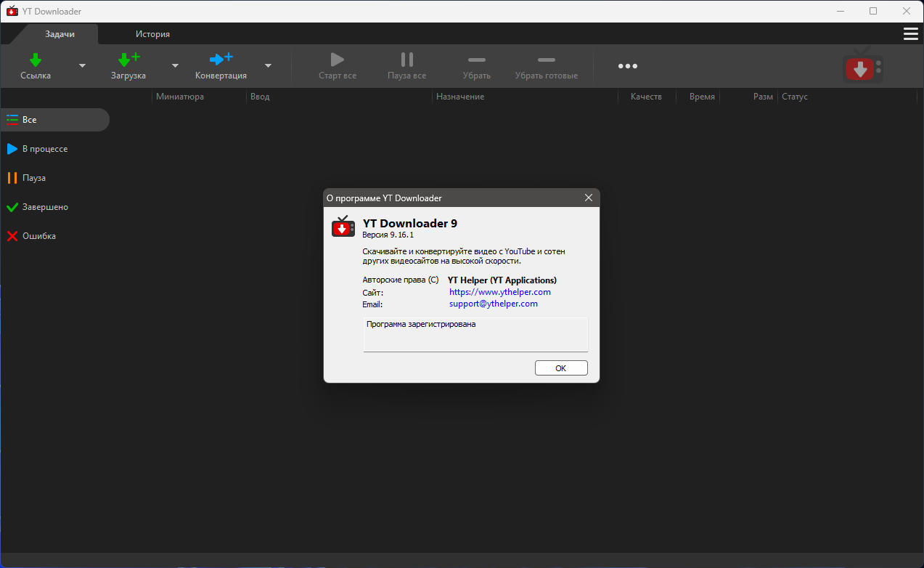The width and height of the screenshot is (924, 568).
Task: Click the green Ссылка paste-link arrow icon
Action: pyautogui.click(x=36, y=60)
